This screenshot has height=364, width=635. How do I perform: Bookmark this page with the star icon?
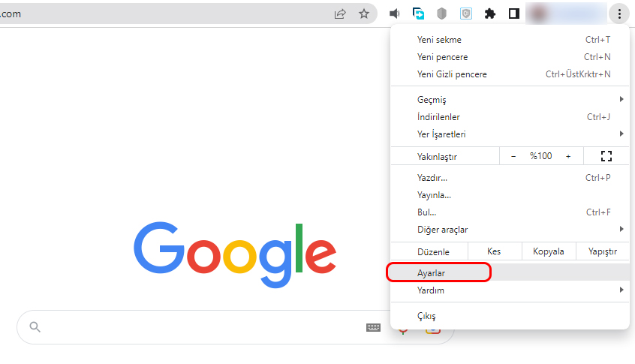364,14
